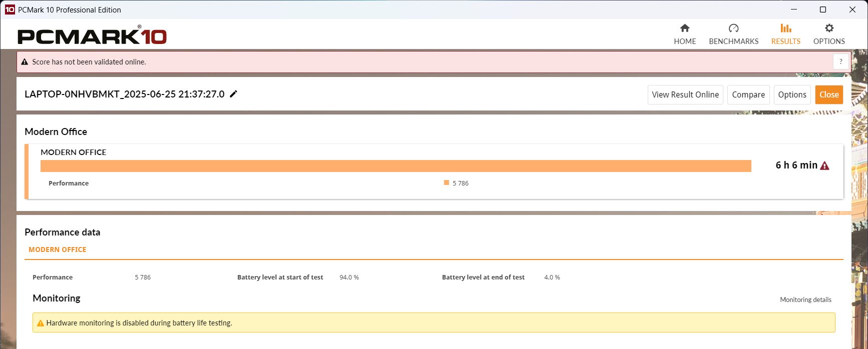868x349 pixels.
Task: Minimize the PCMark 10 window
Action: point(793,9)
